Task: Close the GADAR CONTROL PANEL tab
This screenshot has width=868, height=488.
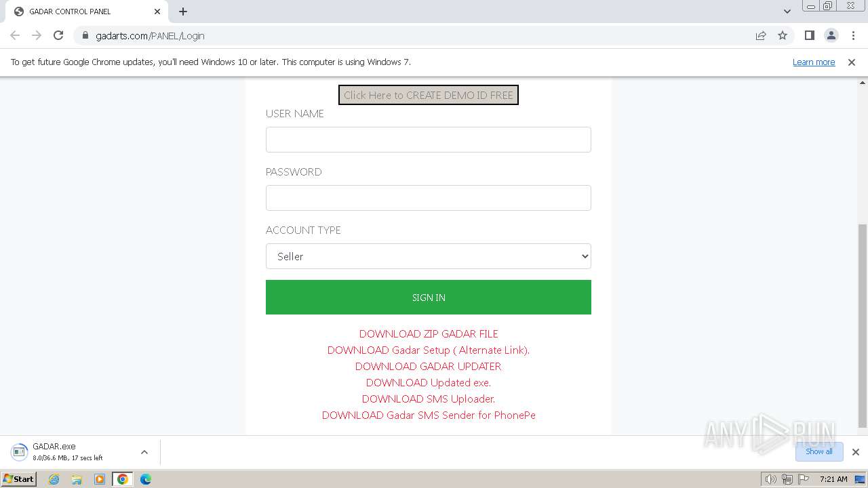Action: point(157,12)
